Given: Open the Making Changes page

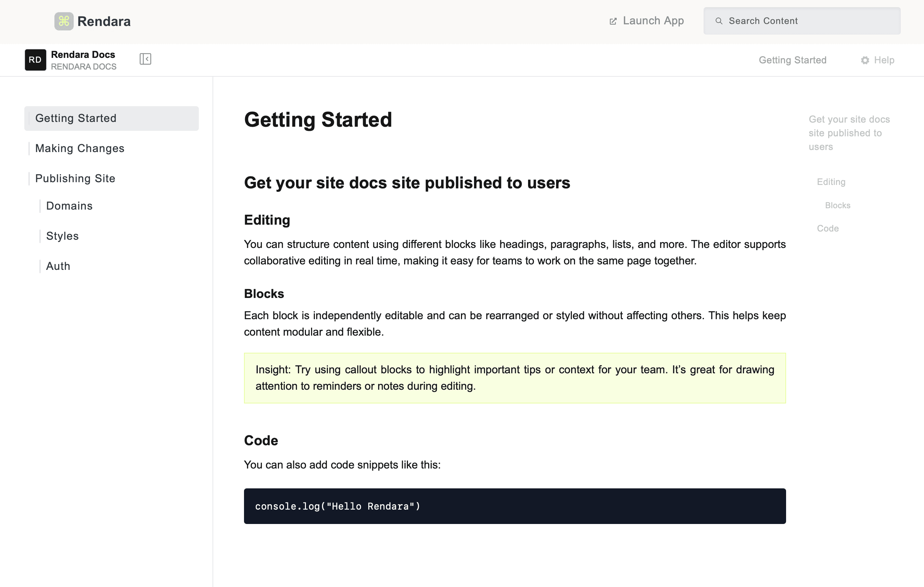Looking at the screenshot, I should click(x=79, y=148).
